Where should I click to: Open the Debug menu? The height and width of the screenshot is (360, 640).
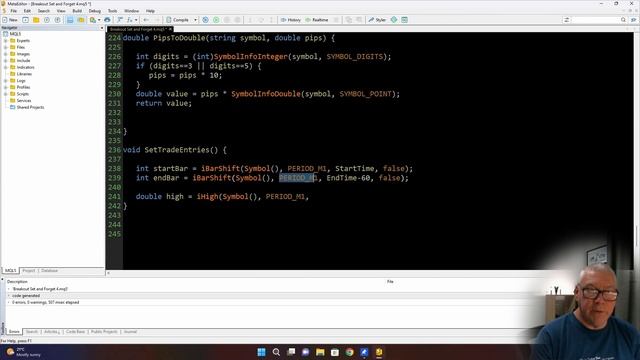95,11
